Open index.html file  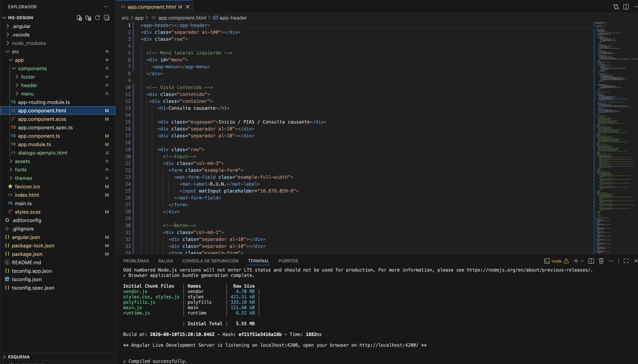pyautogui.click(x=57, y=195)
